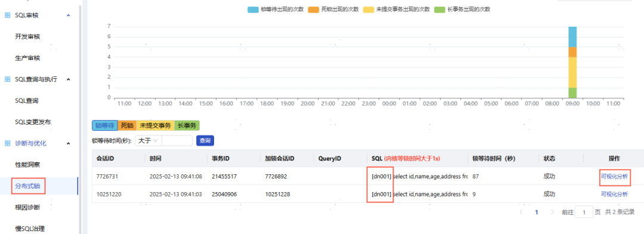Click the 前往 page number input

coord(584,212)
